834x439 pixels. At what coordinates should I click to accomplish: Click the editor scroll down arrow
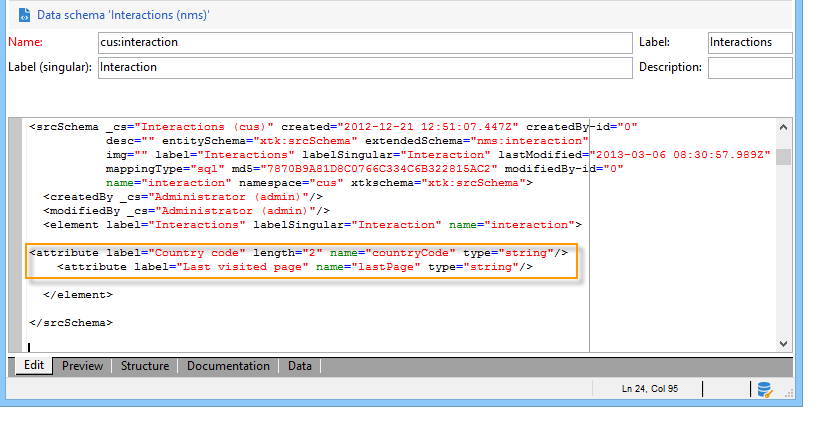(783, 344)
